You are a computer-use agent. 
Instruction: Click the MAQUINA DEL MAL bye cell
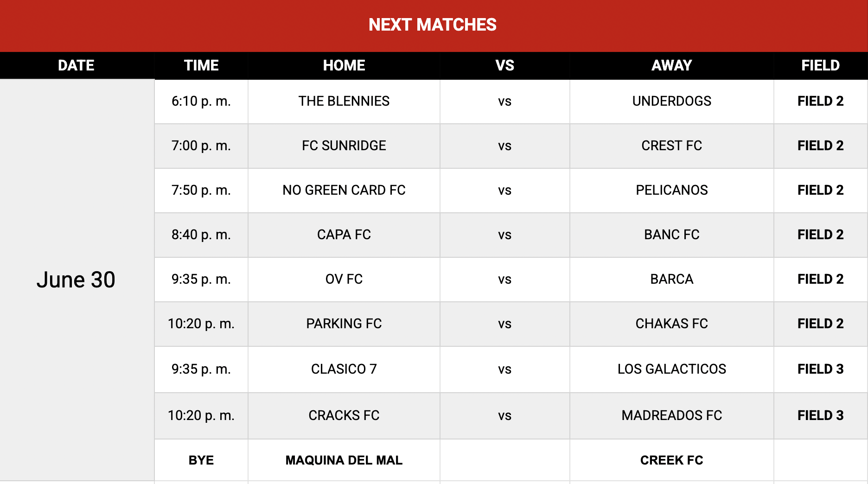tap(344, 460)
